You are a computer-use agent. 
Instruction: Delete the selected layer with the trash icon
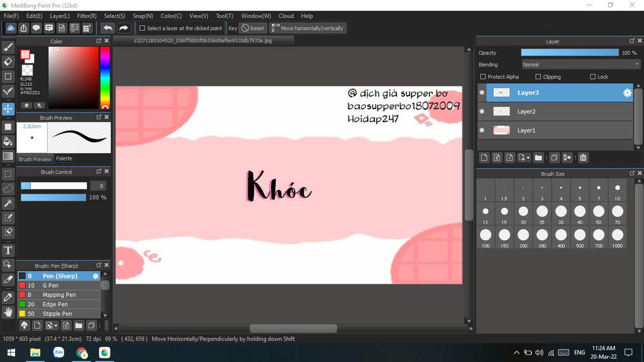point(583,158)
